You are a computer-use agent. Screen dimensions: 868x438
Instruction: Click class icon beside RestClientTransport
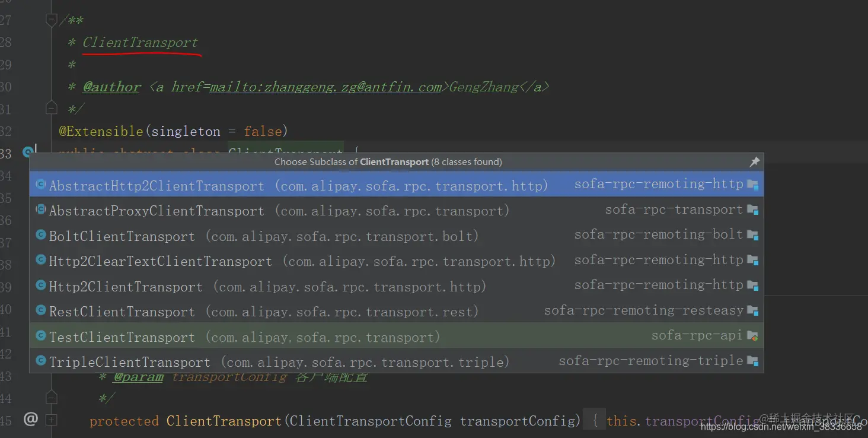[41, 310]
